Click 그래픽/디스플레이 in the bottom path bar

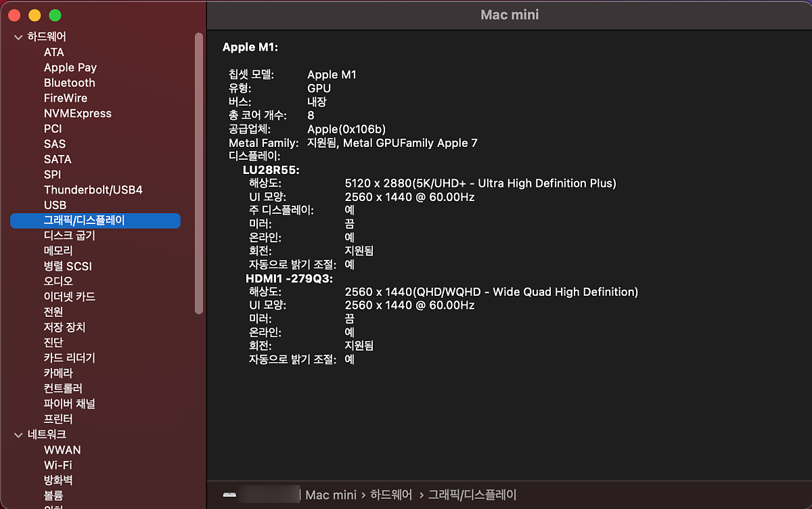472,495
